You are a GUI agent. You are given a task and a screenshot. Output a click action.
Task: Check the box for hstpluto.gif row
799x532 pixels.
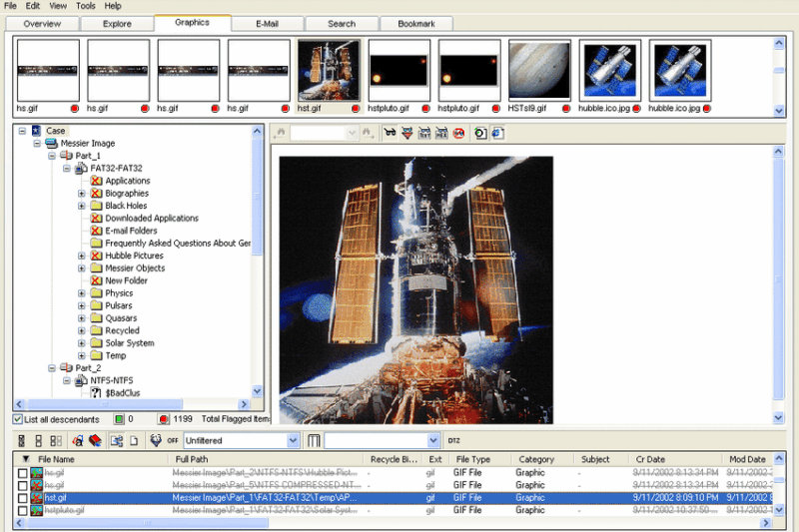click(x=22, y=510)
